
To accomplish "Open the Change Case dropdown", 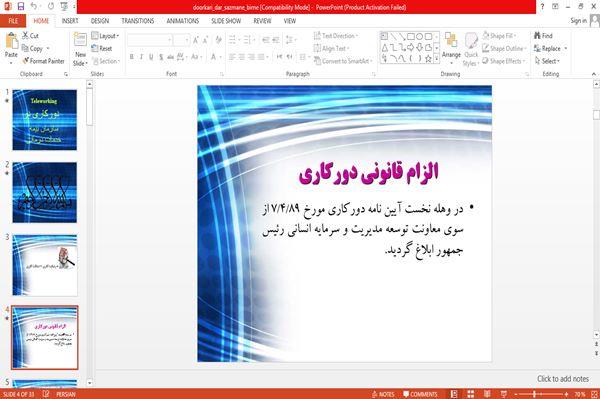I will pyautogui.click(x=196, y=57).
